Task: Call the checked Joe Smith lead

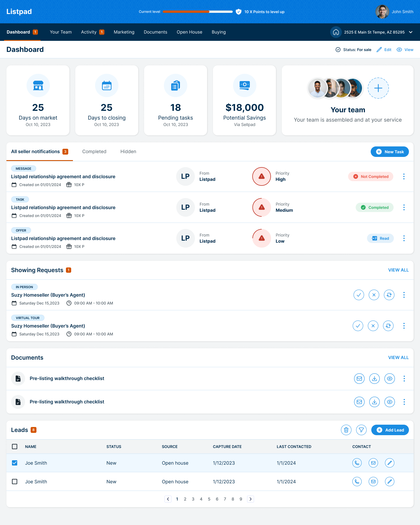Action: click(357, 463)
